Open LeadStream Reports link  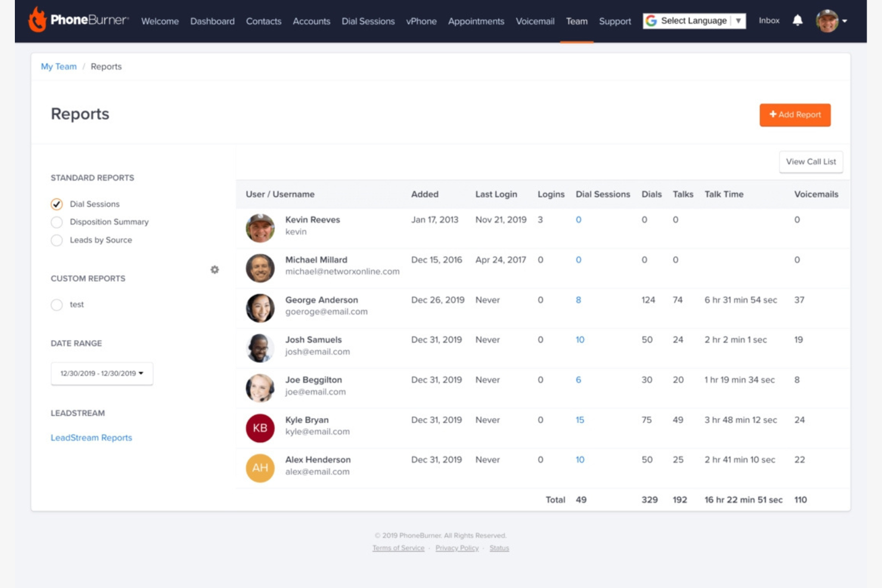91,438
